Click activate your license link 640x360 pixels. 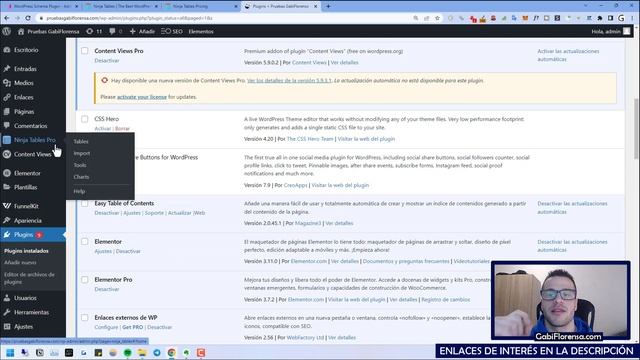tap(142, 97)
